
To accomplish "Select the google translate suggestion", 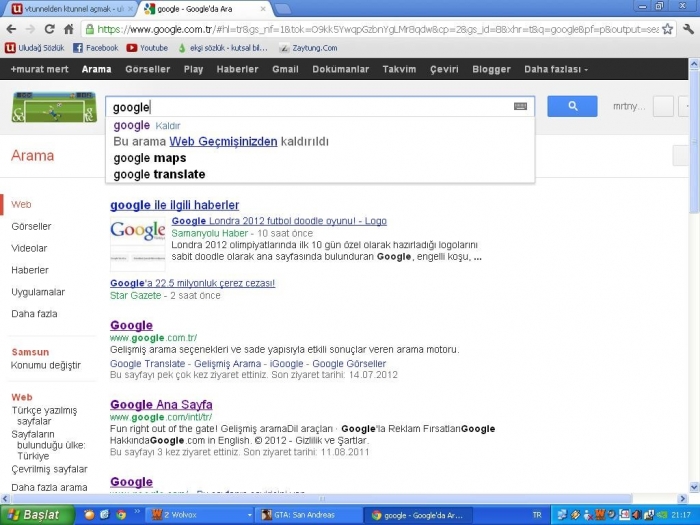I will (x=159, y=174).
